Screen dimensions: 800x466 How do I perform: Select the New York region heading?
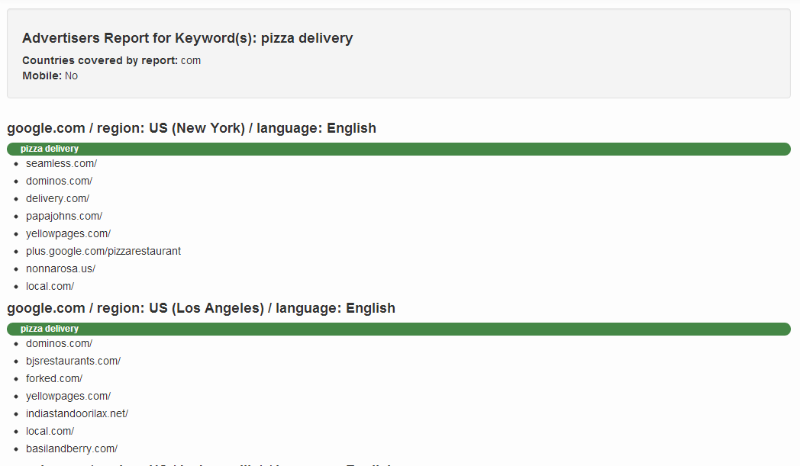point(191,128)
